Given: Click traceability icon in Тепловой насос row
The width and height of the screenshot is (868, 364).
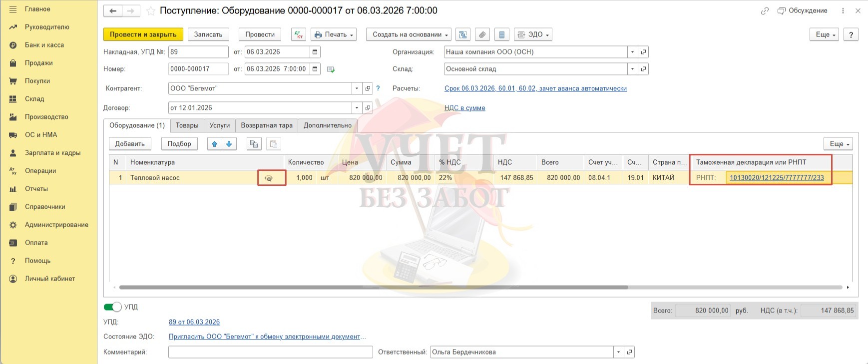Looking at the screenshot, I should coord(269,178).
